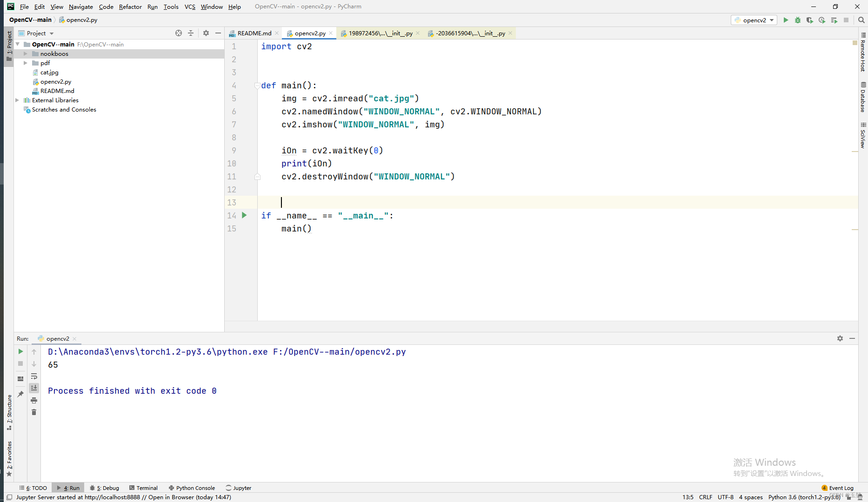868x502 pixels.
Task: Switch to the -2036615904 __init__.py tab
Action: coord(470,33)
